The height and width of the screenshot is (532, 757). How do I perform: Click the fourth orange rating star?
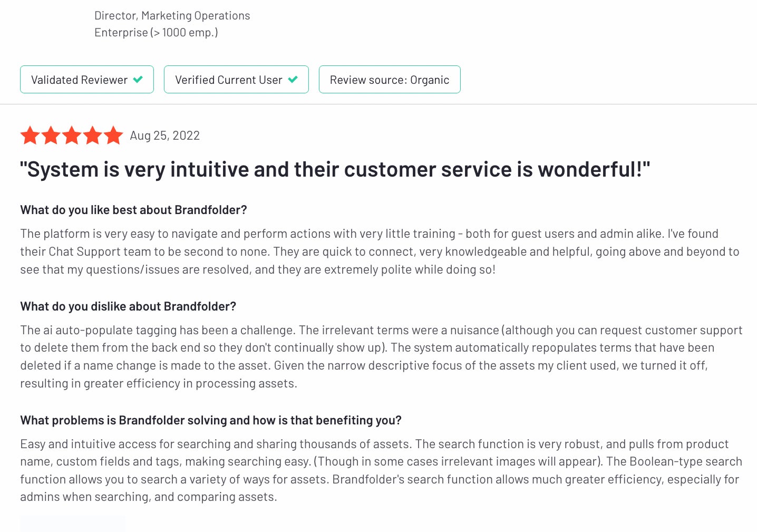coord(92,136)
